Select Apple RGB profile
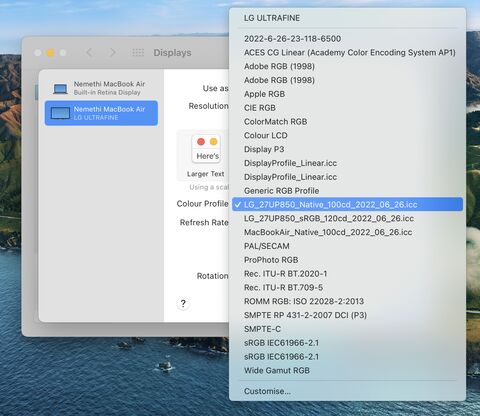The width and height of the screenshot is (480, 416). tap(347, 94)
